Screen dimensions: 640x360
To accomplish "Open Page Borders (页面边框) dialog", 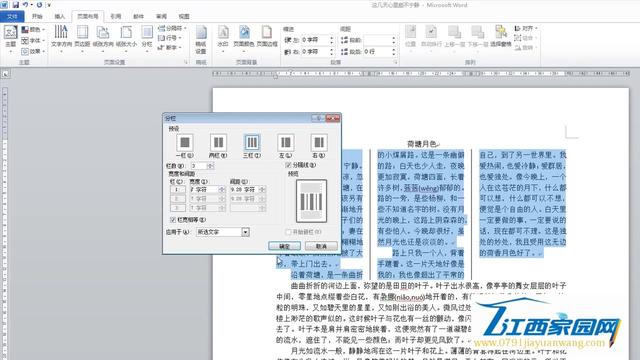I will tap(267, 37).
